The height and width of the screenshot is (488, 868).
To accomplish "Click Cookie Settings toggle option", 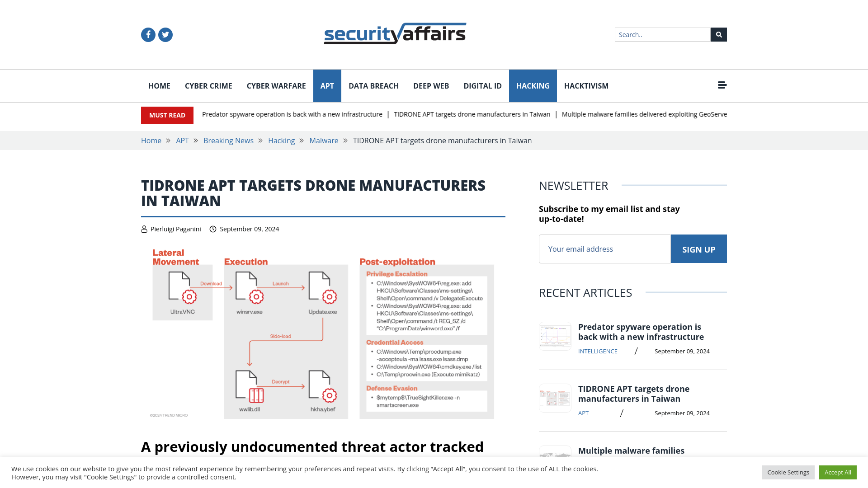I will click(x=788, y=472).
